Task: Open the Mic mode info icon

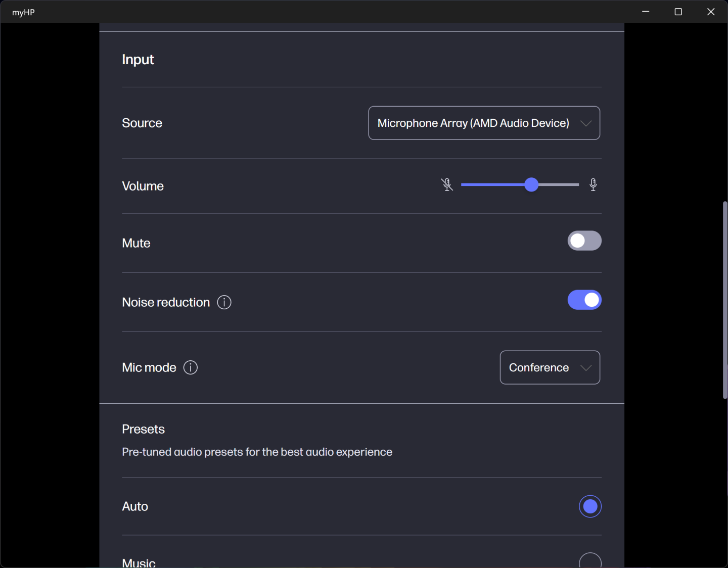Action: point(191,367)
